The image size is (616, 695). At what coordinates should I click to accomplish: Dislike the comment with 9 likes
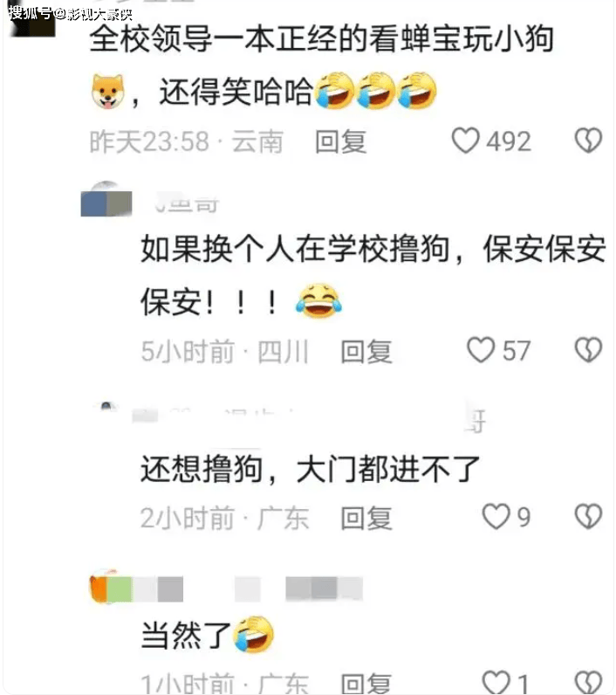[588, 516]
